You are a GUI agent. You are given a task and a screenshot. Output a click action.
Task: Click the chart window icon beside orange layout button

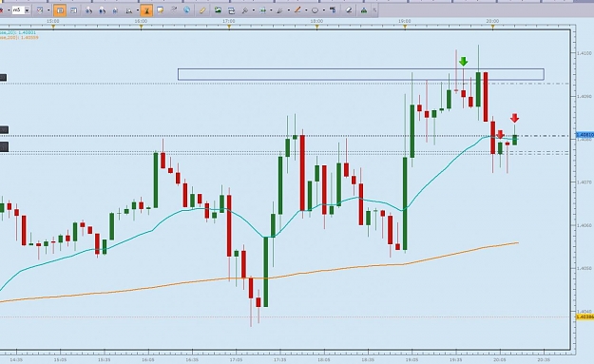pos(73,10)
